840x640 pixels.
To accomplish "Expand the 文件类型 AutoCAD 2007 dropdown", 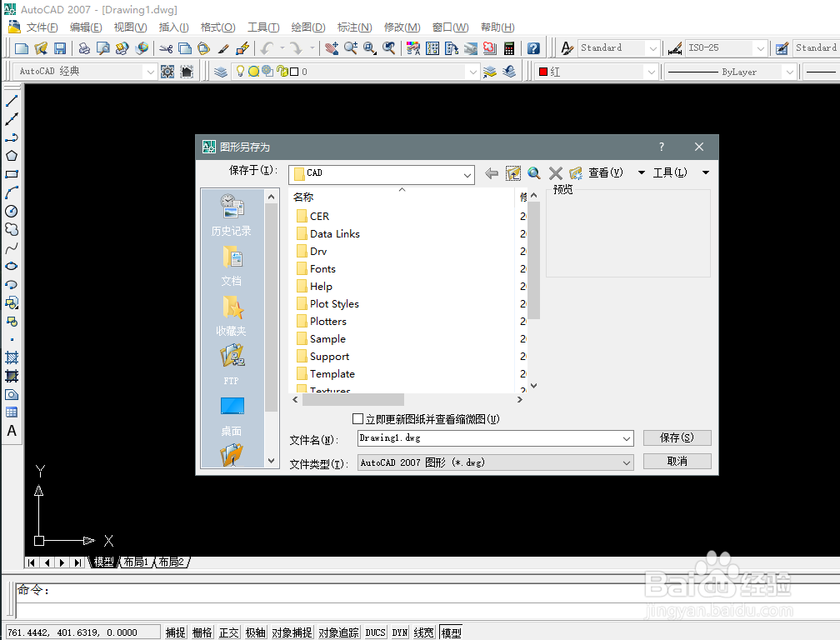I will pos(627,462).
